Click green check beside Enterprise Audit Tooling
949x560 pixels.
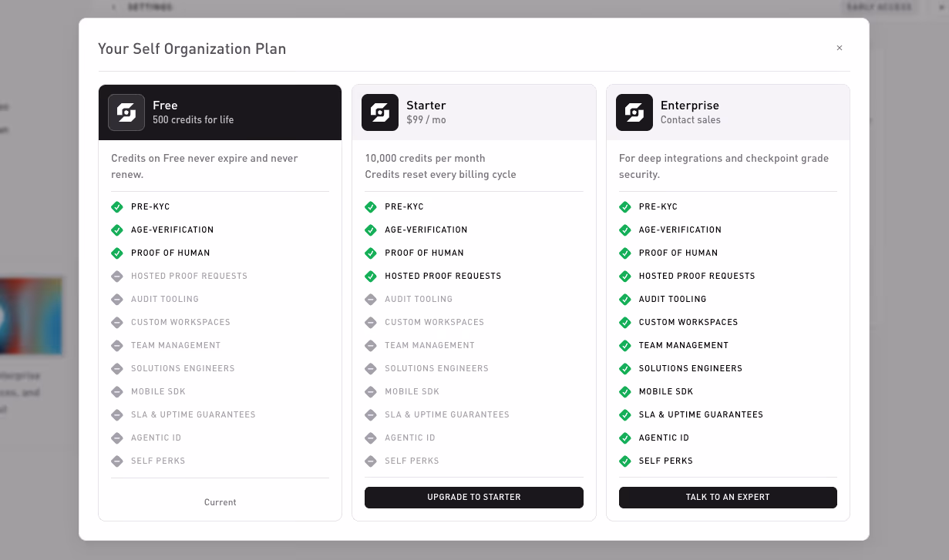625,300
